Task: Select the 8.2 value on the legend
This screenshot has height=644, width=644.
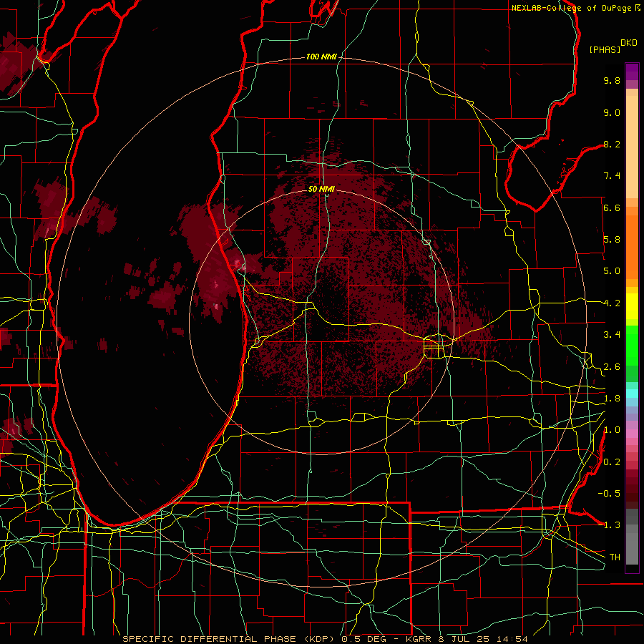Action: [612, 144]
